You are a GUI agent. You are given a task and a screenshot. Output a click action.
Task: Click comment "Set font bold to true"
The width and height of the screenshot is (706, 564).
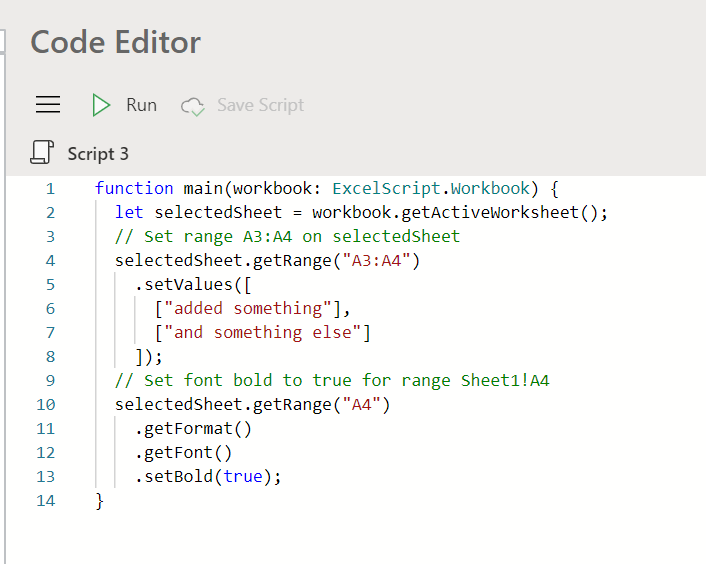332,380
